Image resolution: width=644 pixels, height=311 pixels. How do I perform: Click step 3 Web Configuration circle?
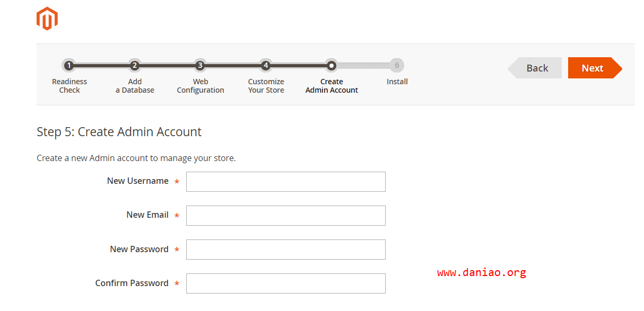click(x=200, y=66)
